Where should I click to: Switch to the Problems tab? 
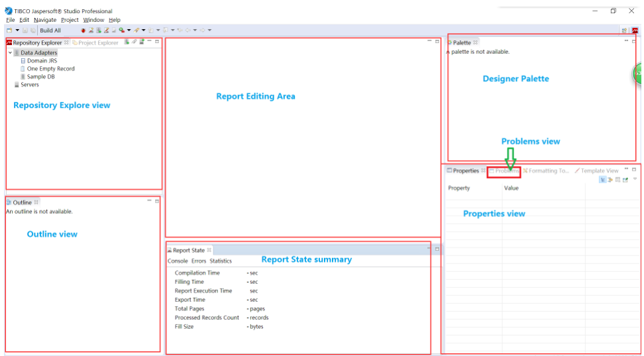tap(504, 171)
